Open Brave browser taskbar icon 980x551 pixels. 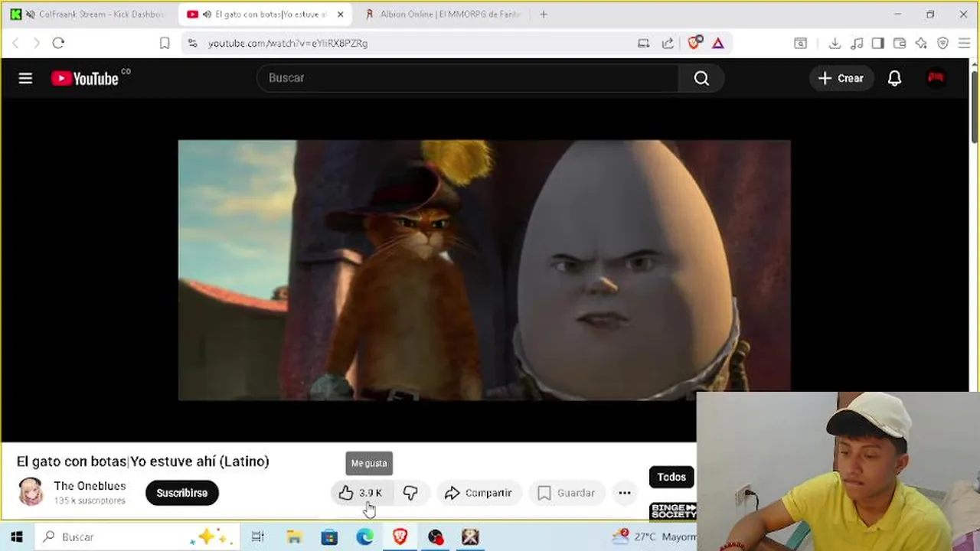click(400, 537)
